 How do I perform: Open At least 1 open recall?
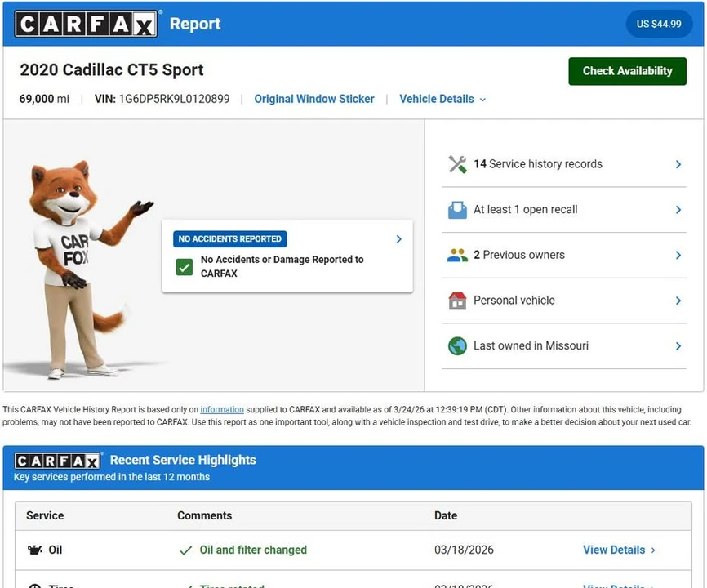(564, 210)
